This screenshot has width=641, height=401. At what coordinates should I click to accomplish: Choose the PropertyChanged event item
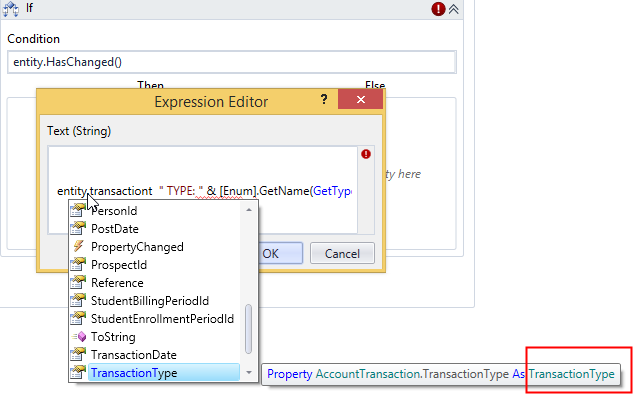137,247
